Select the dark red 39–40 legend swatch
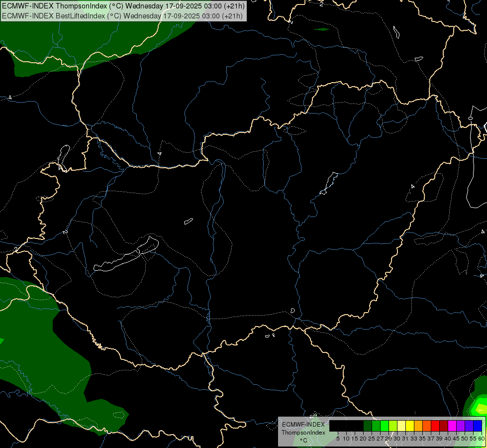This screenshot has width=487, height=448. [x=444, y=426]
